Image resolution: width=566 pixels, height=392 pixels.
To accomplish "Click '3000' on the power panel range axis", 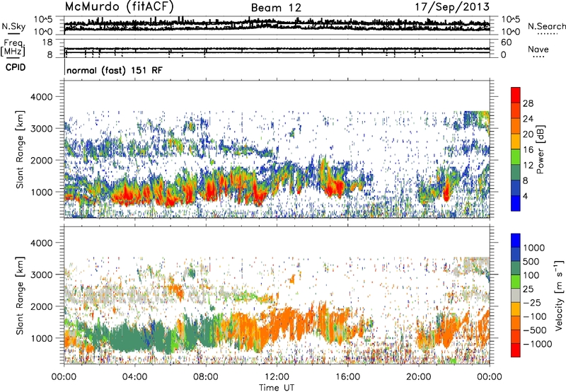I will coord(43,129).
